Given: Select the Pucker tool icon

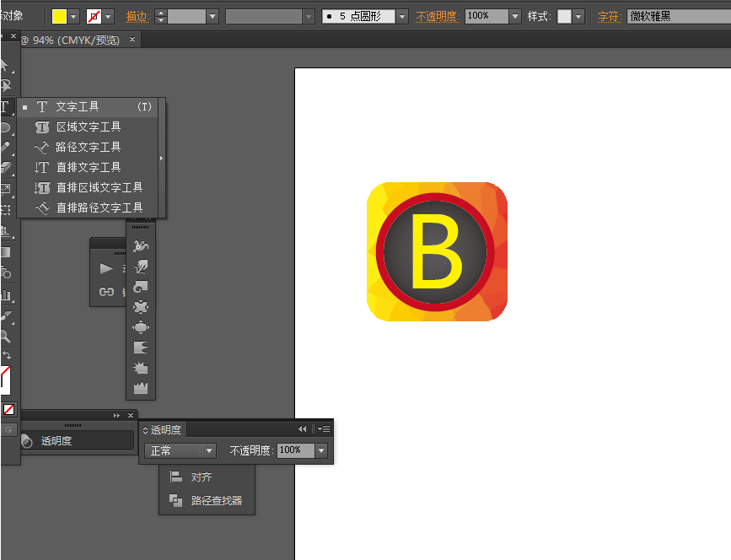Looking at the screenshot, I should click(141, 307).
